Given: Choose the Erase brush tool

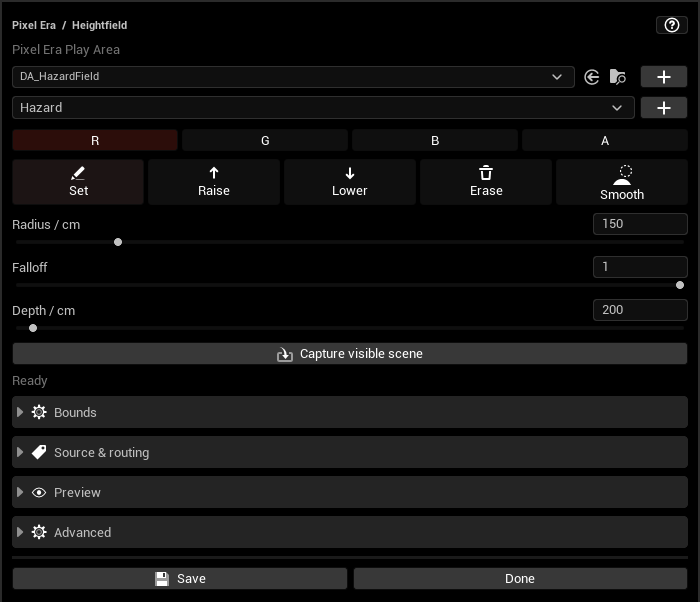Looking at the screenshot, I should [x=486, y=182].
